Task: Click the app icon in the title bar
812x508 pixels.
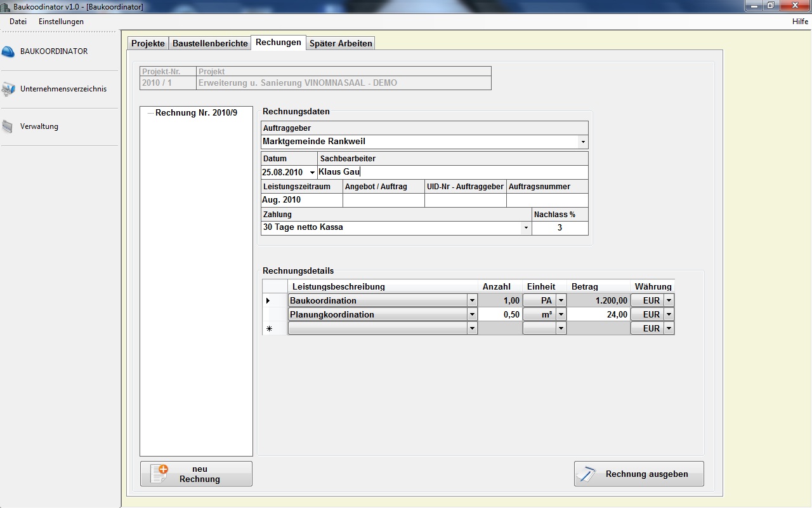Action: pos(6,6)
